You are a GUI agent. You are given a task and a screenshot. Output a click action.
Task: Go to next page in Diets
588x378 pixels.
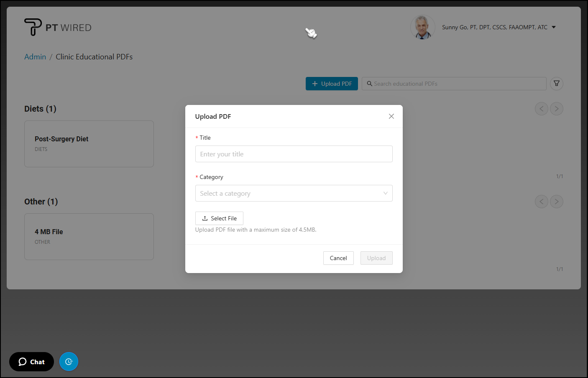(x=556, y=109)
